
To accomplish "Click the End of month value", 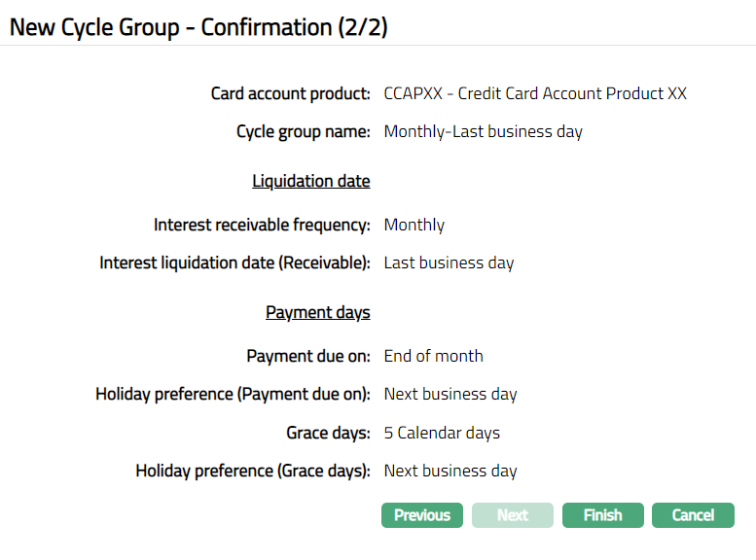I will [x=433, y=356].
